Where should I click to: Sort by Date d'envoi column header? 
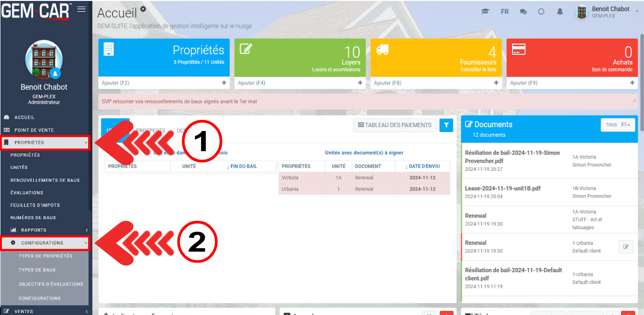click(422, 166)
